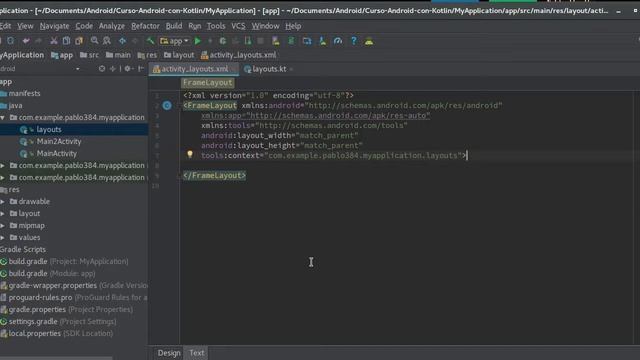Screen dimensions: 640x360
Task: Expand the values folder arrow
Action: coord(3,238)
